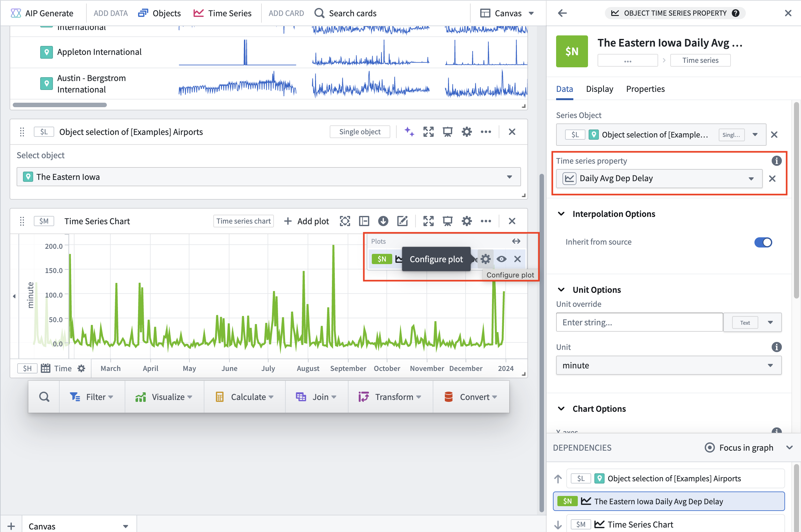This screenshot has width=801, height=532.
Task: Open The Eastern Iowa object dropdown
Action: coord(268,177)
